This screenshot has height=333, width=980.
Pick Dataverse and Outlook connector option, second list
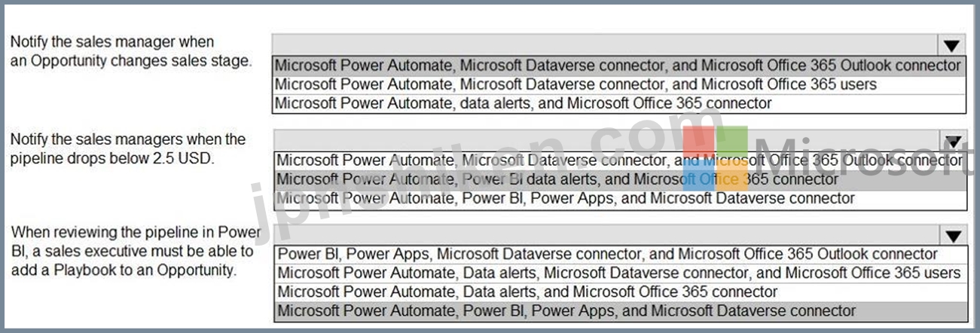pyautogui.click(x=619, y=160)
